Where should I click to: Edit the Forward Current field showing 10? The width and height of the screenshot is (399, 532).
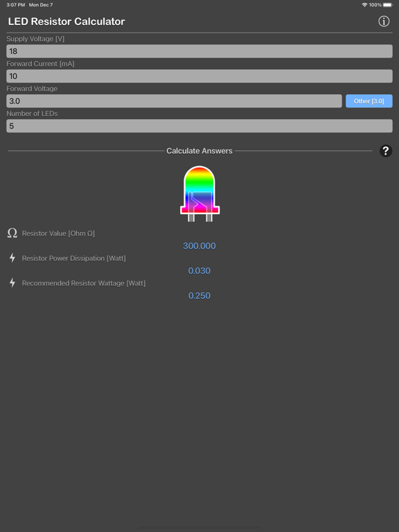pos(199,76)
